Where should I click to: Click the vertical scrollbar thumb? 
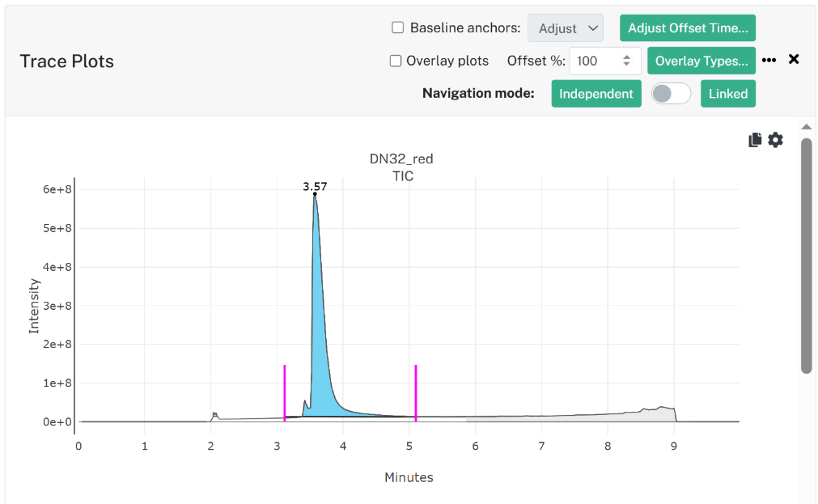point(807,256)
